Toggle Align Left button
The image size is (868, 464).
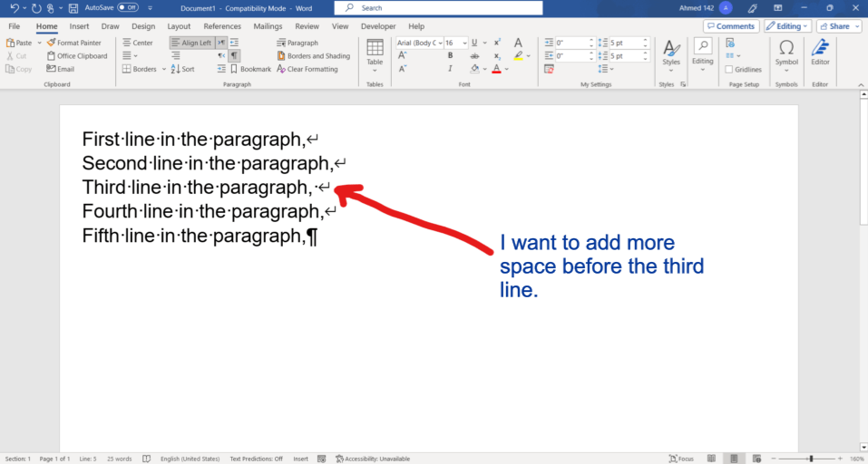(x=191, y=43)
